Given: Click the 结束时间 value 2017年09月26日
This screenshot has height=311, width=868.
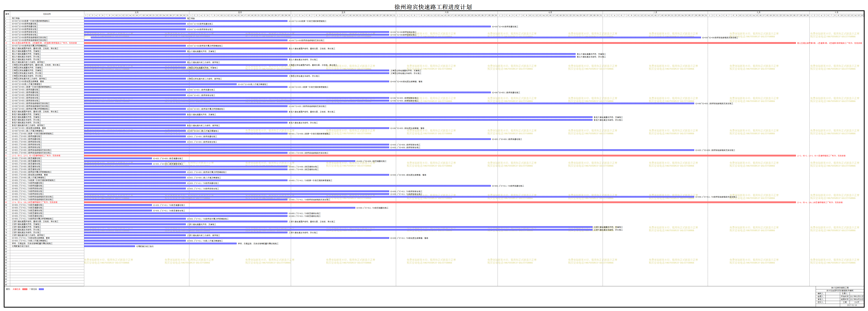Looking at the screenshot, I should pyautogui.click(x=857, y=300).
